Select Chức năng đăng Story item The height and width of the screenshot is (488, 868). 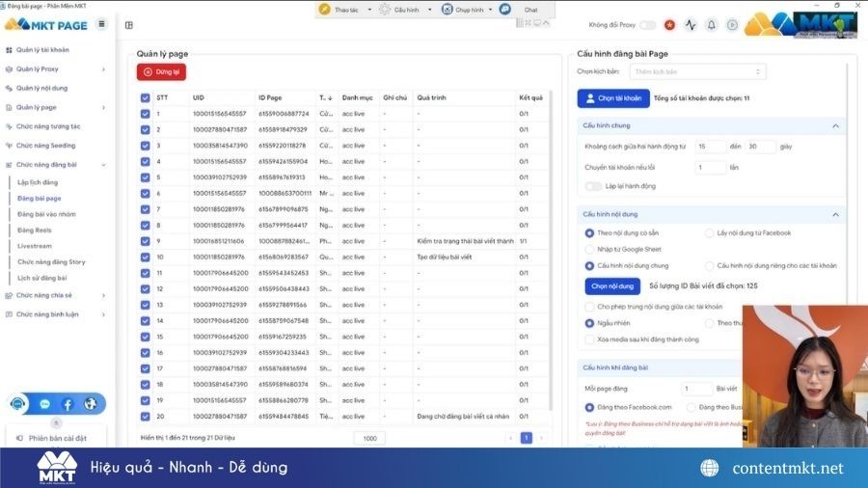(51, 261)
